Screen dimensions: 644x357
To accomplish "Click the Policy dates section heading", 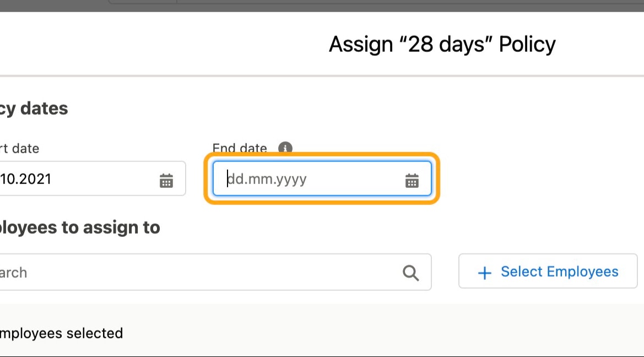I will coord(34,109).
